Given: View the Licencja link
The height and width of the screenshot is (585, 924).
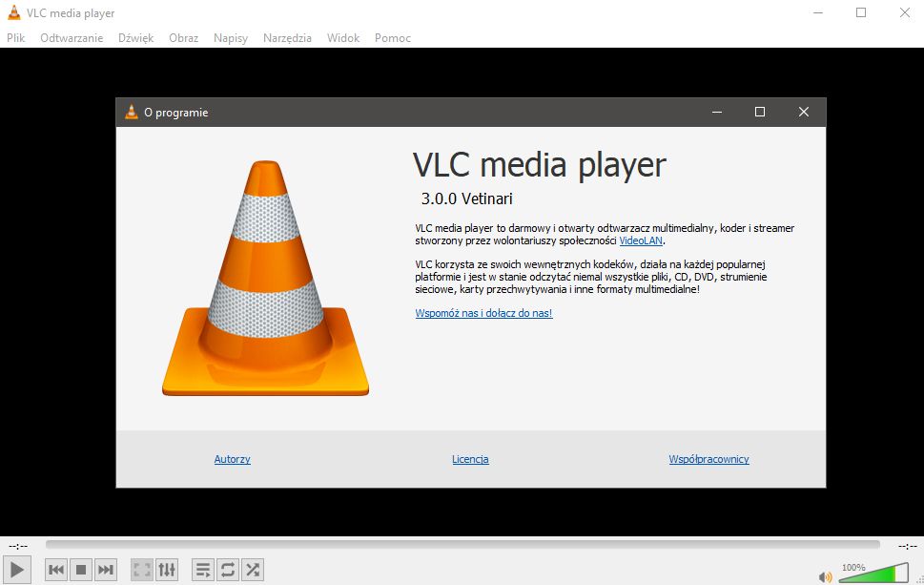Looking at the screenshot, I should pos(470,459).
